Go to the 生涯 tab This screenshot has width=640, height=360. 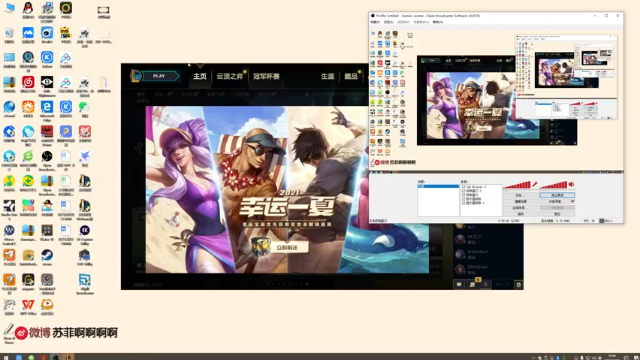(327, 76)
